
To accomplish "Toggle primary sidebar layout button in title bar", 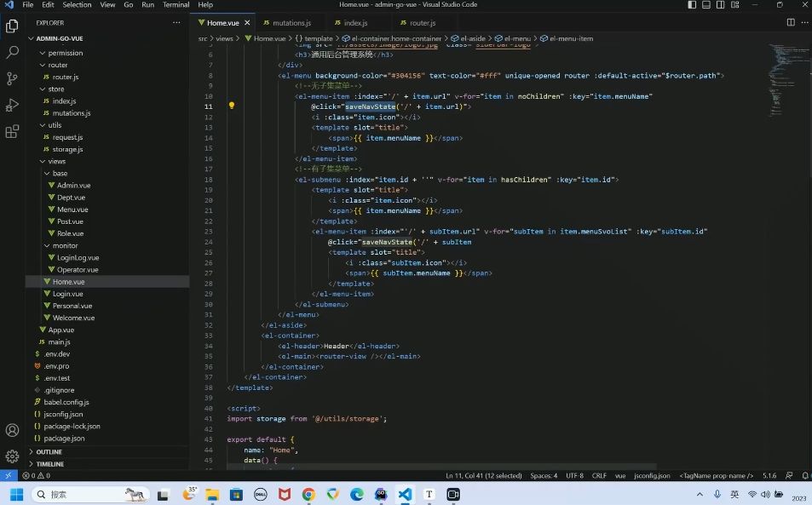I will (692, 4).
